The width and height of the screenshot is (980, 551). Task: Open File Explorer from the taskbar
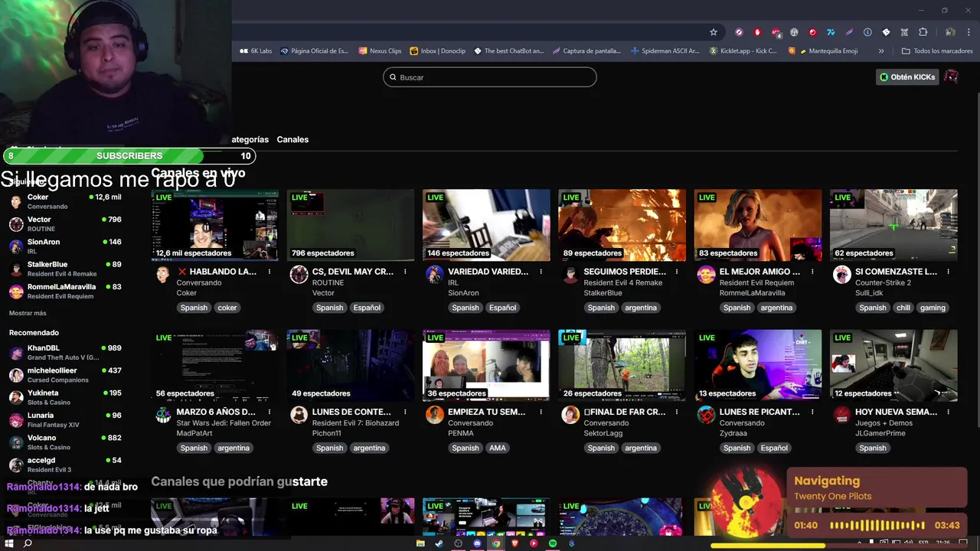tap(420, 543)
